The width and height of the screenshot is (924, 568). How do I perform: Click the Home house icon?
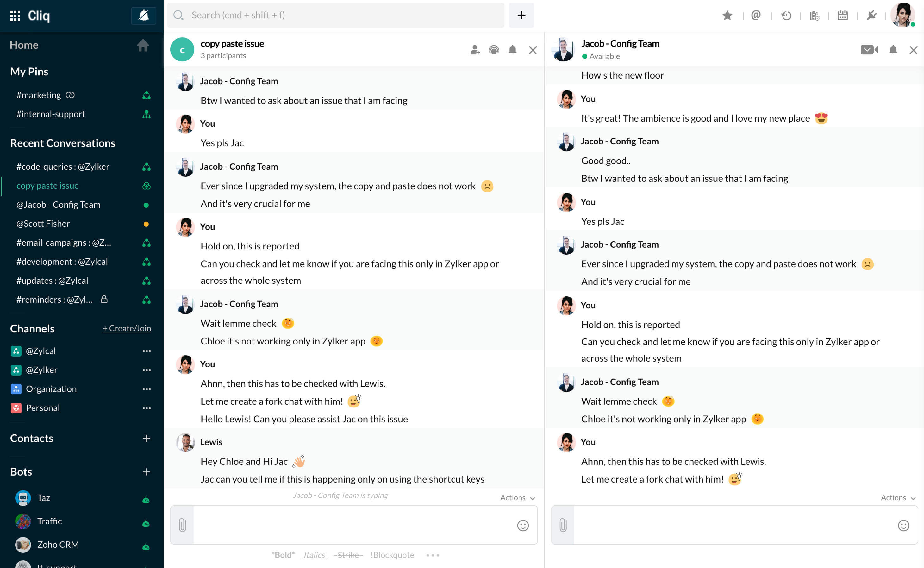tap(143, 45)
